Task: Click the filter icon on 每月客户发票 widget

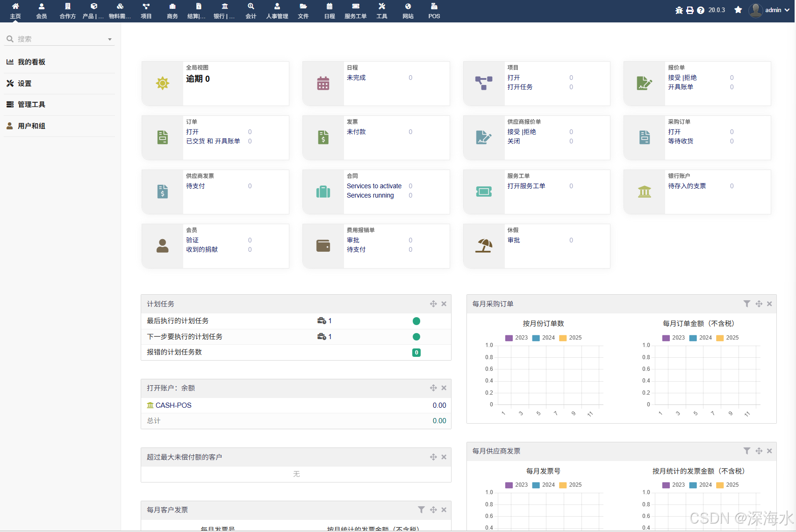Action: pos(421,510)
